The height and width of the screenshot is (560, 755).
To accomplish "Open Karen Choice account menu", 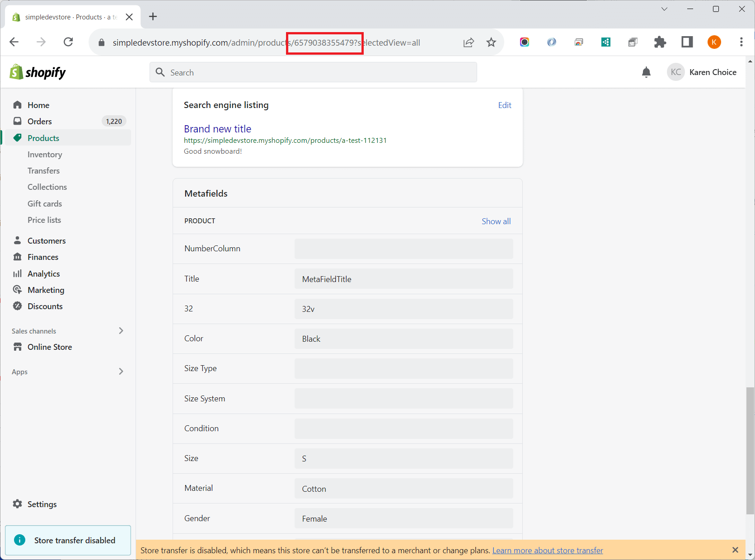I will click(702, 72).
